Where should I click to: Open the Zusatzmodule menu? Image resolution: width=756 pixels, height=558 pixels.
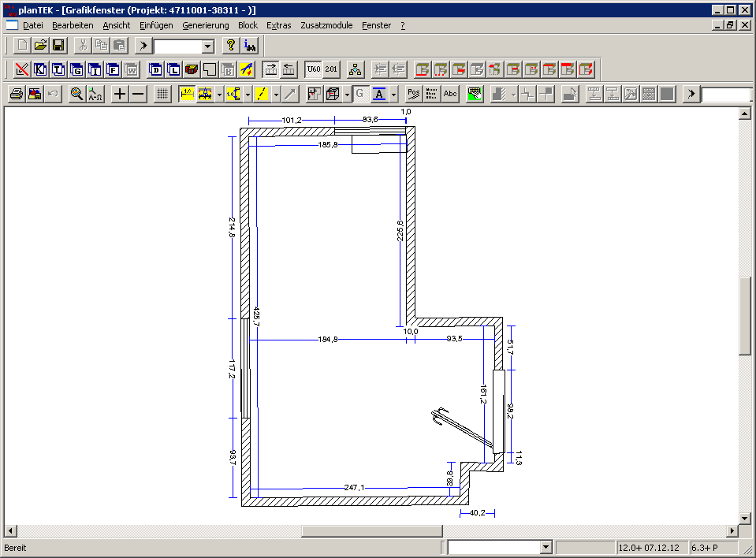coord(326,25)
